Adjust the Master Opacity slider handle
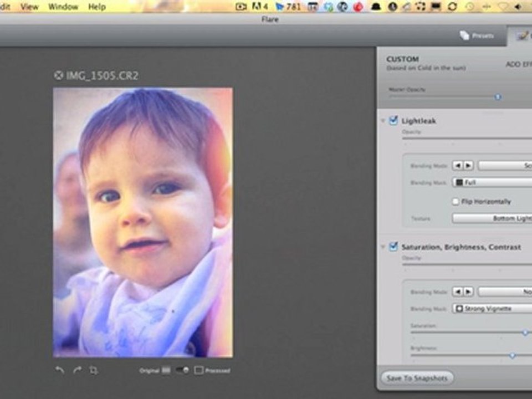Viewport: 532px width, 399px height. coord(498,97)
